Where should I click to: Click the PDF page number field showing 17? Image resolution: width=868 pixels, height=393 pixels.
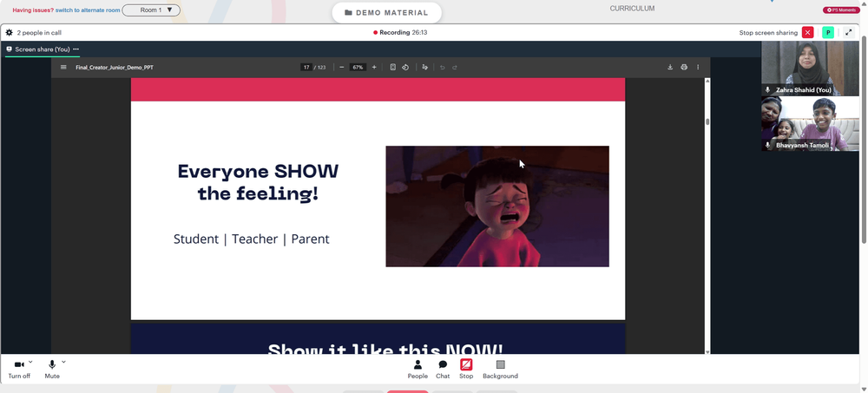306,68
